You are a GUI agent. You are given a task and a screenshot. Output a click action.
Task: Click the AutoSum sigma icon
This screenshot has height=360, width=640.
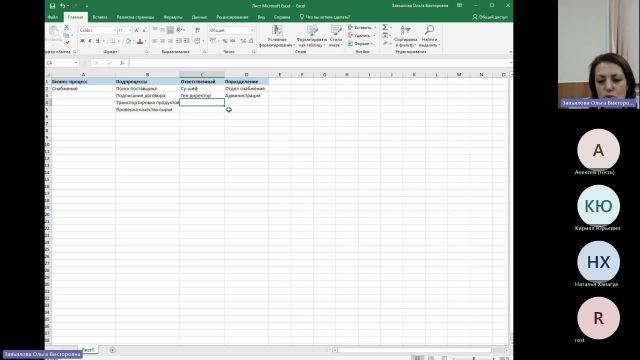point(385,27)
